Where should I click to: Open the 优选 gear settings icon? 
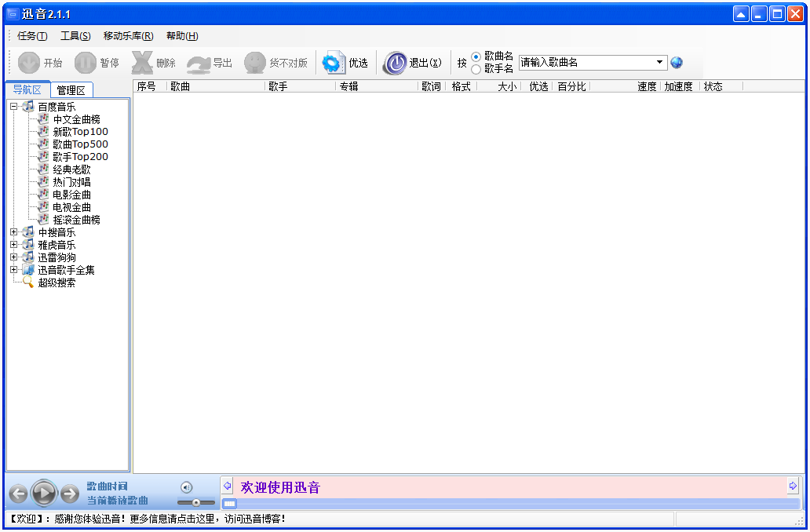334,63
